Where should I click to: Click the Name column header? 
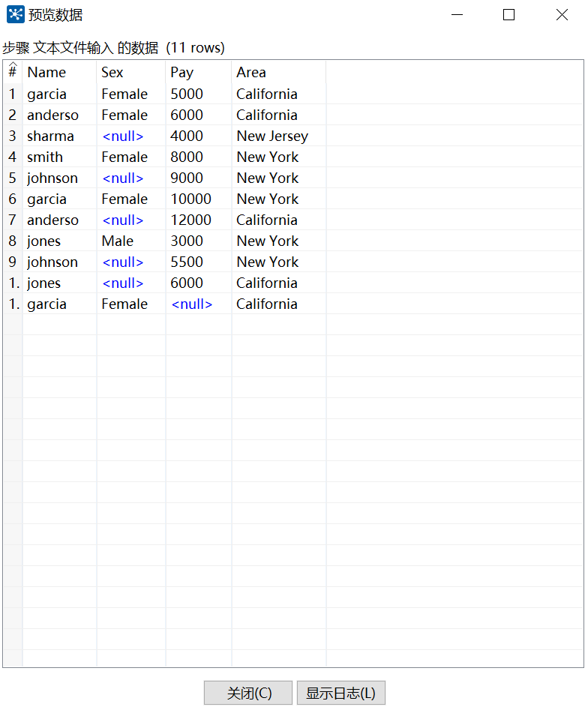click(x=59, y=72)
